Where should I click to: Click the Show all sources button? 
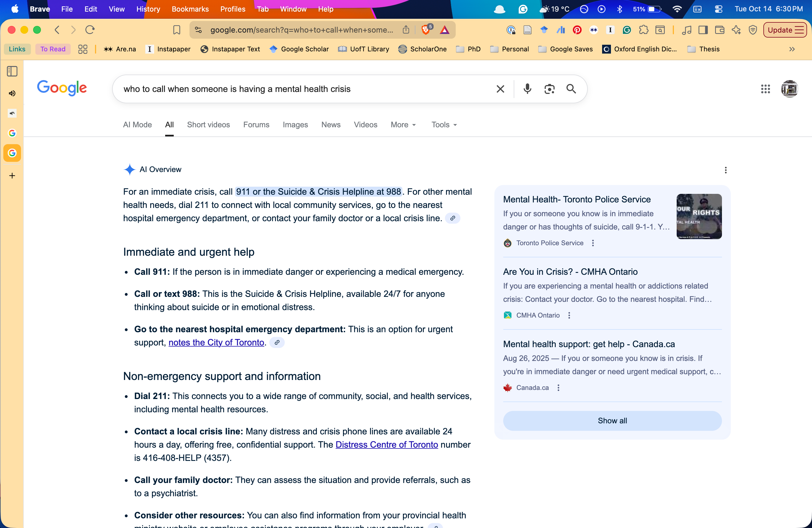[612, 421]
